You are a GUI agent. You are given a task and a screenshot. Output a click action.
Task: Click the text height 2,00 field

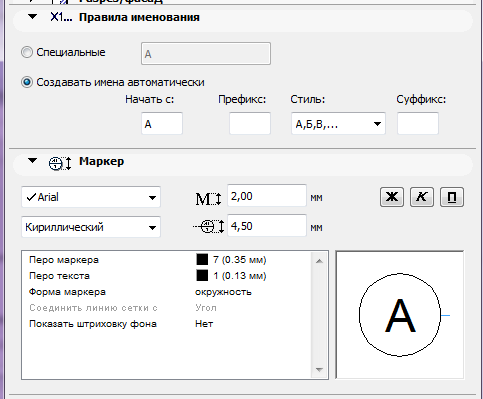pyautogui.click(x=267, y=196)
